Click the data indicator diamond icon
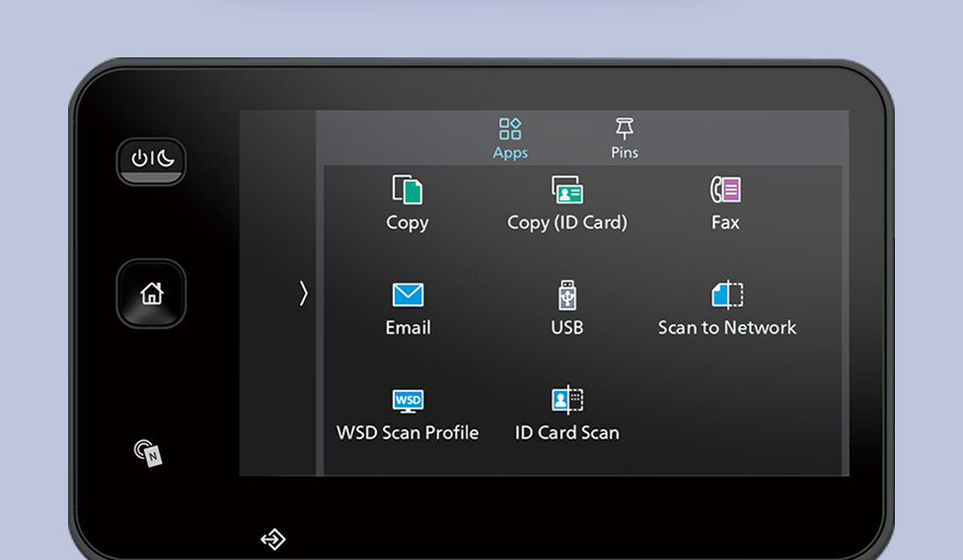The image size is (963, 560). (273, 539)
